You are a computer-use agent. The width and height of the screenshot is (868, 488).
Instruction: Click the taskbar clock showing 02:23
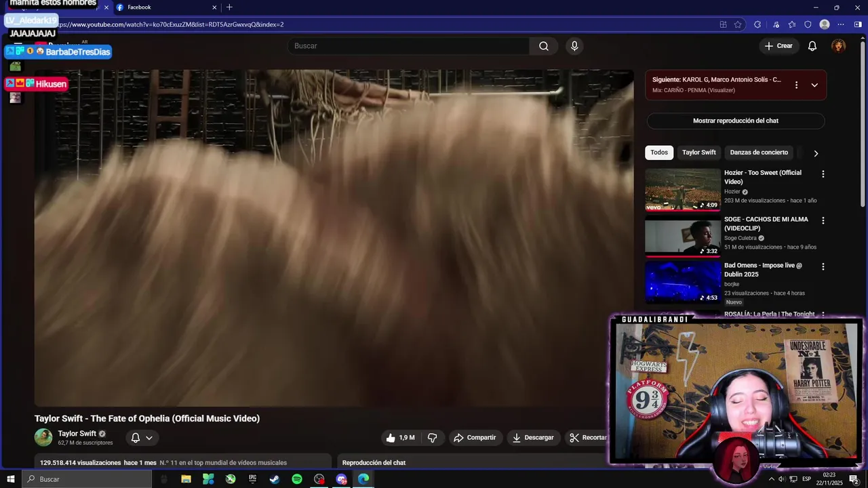pyautogui.click(x=829, y=479)
